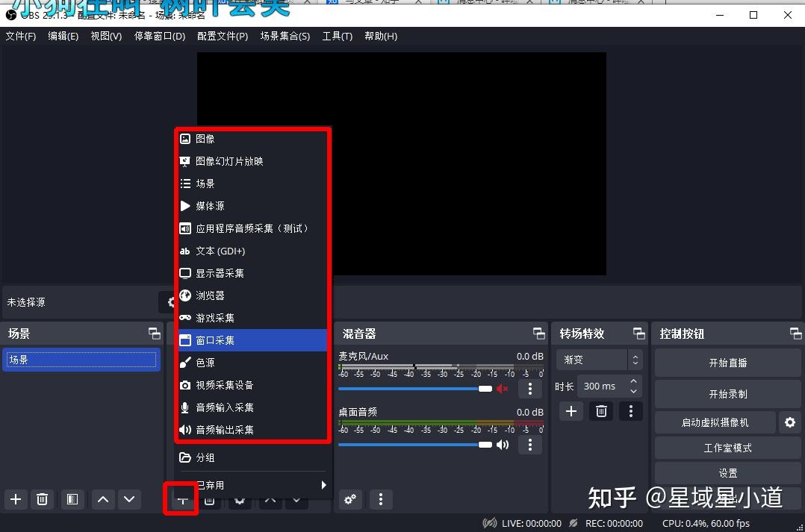
Task: Increase 时长 duration with up stepper
Action: pos(633,381)
